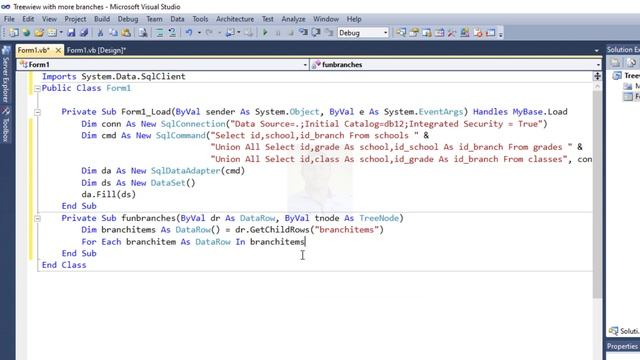Place cursor on End Class line
This screenshot has height=360, width=640.
(x=64, y=265)
